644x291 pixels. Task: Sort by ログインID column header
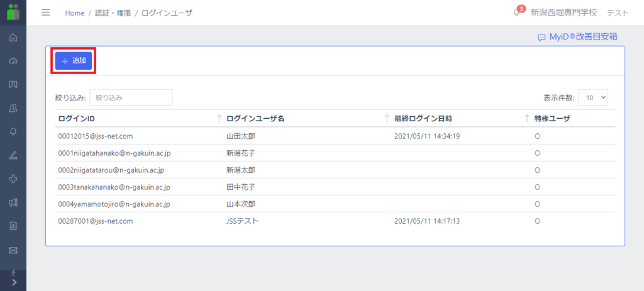coord(76,119)
